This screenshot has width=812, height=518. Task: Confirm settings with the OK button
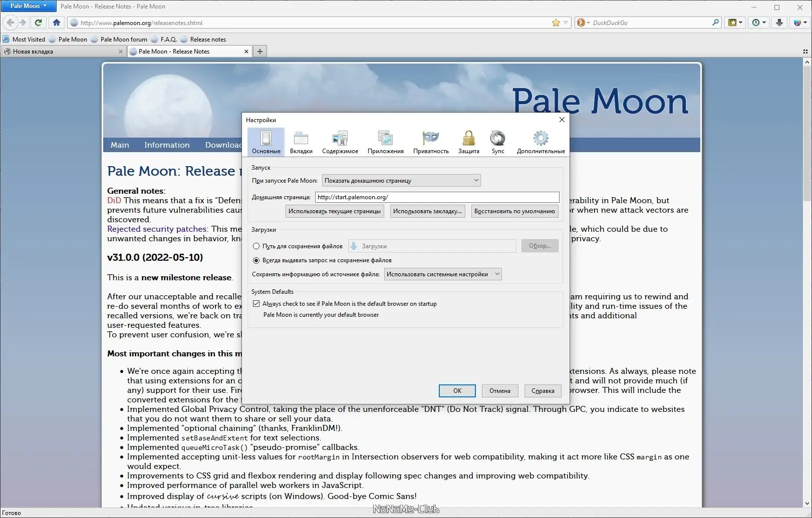457,391
